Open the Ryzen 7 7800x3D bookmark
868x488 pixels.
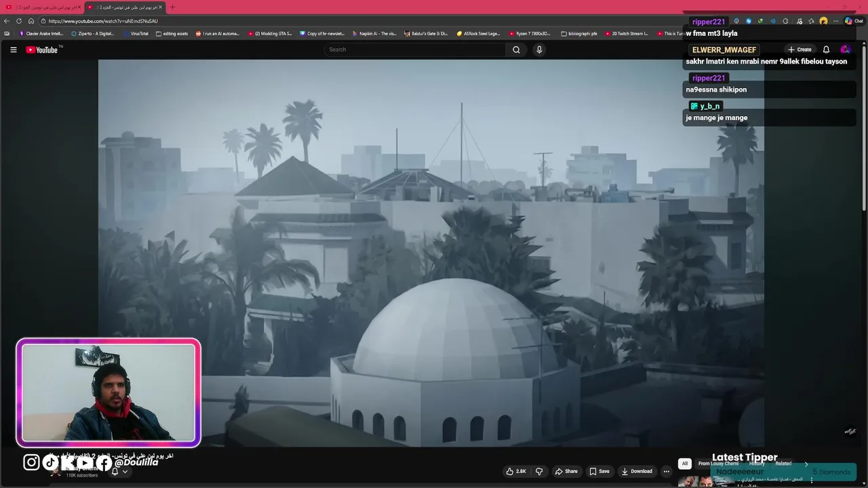pyautogui.click(x=530, y=33)
